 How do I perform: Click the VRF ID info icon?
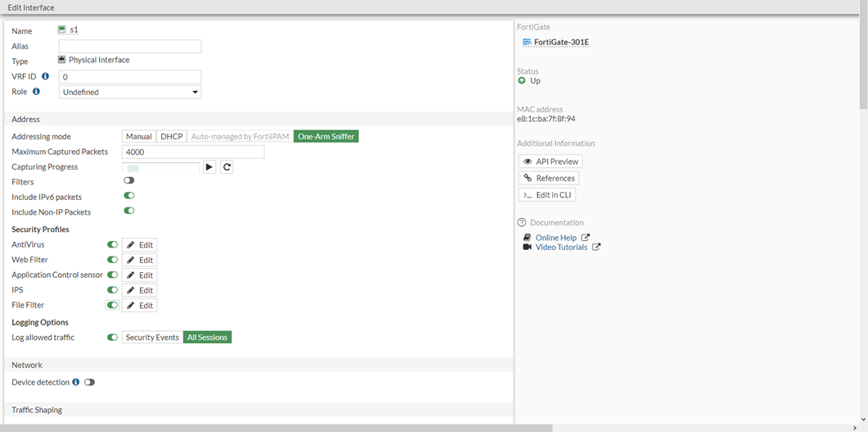[45, 76]
